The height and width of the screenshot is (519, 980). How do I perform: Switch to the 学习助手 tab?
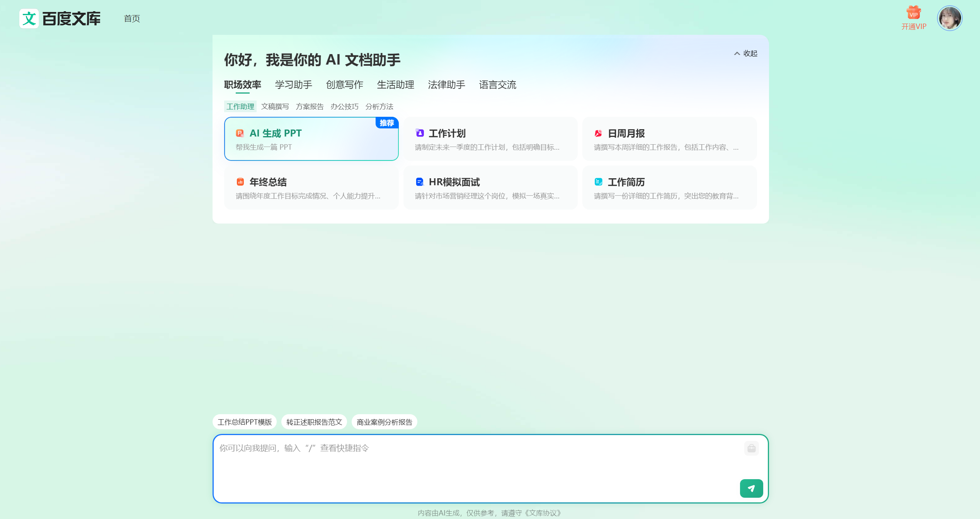click(x=293, y=85)
